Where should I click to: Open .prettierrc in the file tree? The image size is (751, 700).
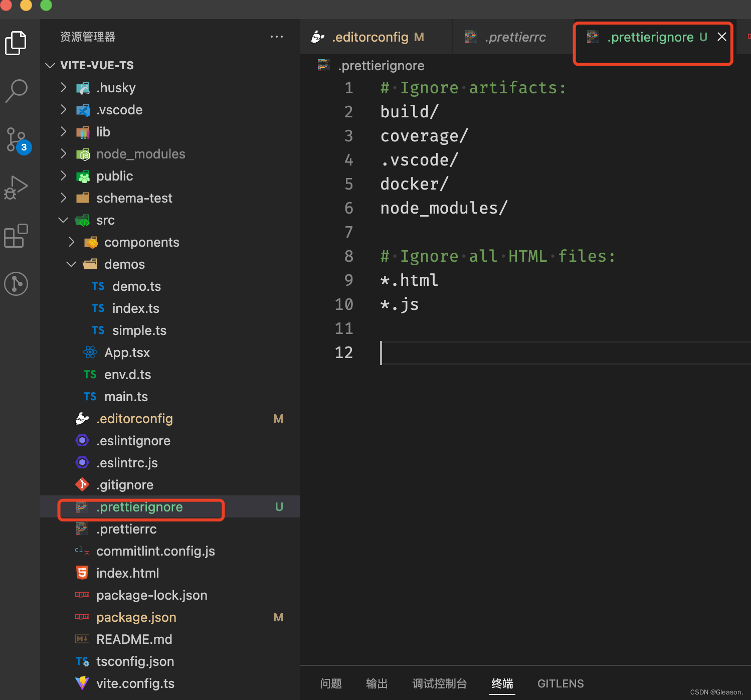tap(126, 529)
